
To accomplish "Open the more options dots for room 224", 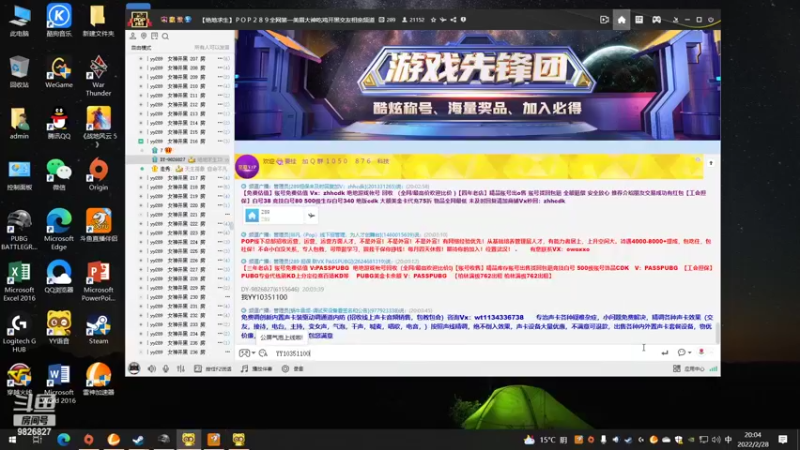I will (x=220, y=242).
